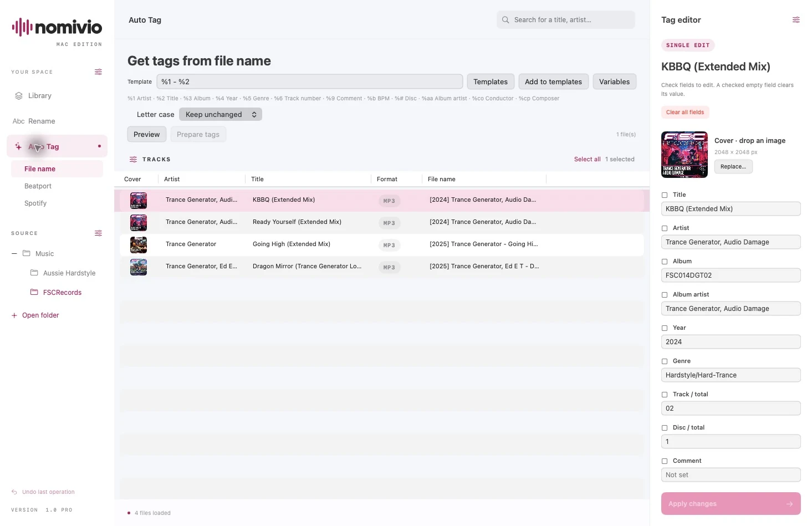Click MP3 badge of Going High row
This screenshot has width=812, height=526.
point(389,245)
